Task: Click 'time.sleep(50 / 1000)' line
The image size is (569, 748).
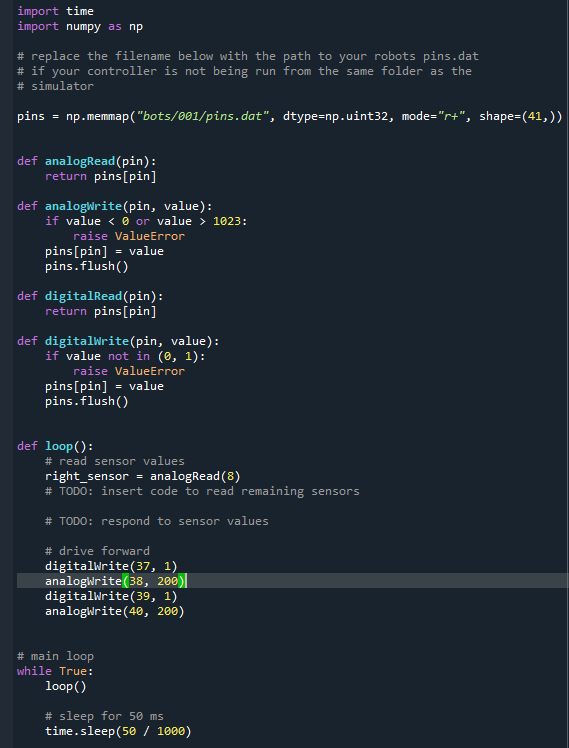Action: click(118, 731)
